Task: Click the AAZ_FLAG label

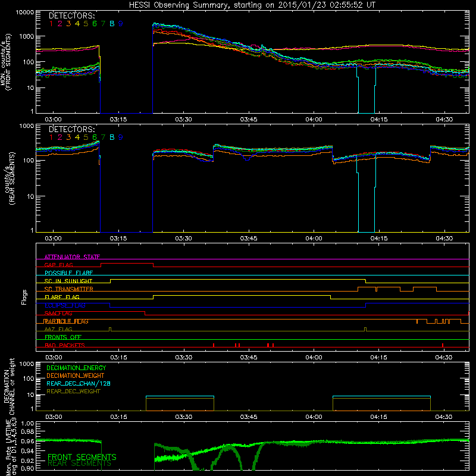Action: (x=58, y=330)
